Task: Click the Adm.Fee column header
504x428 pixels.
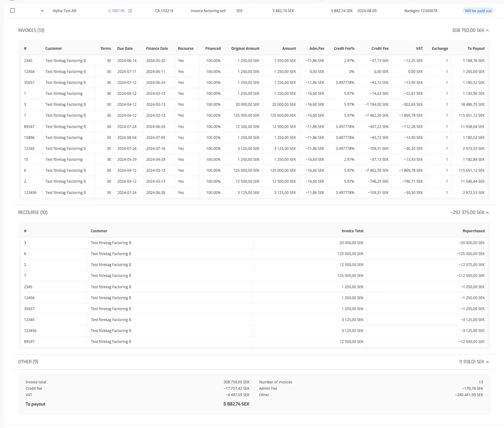Action: click(317, 49)
